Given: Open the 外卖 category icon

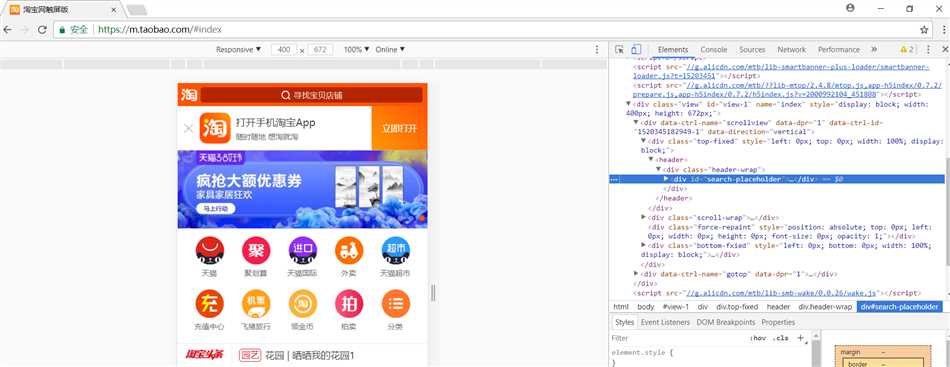Looking at the screenshot, I should pos(349,251).
